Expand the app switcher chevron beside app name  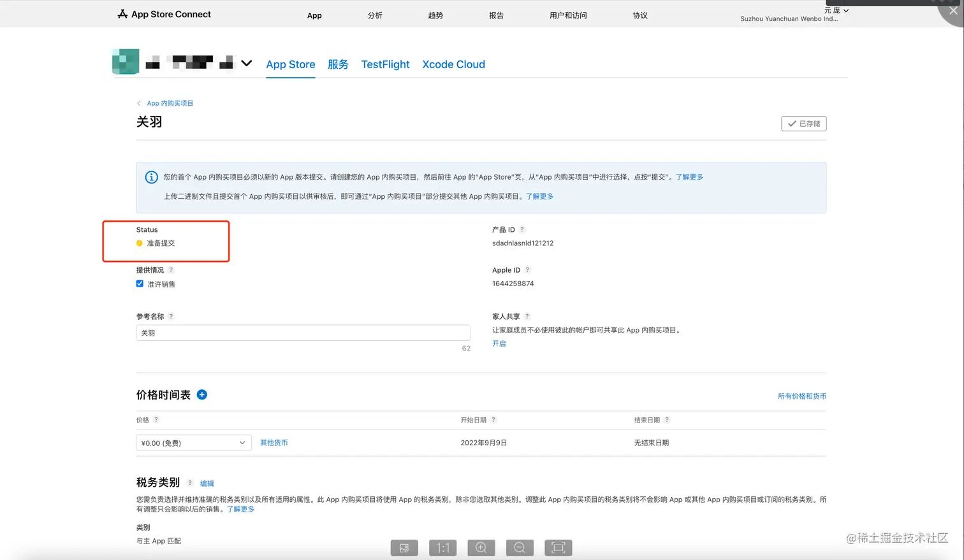pyautogui.click(x=247, y=63)
